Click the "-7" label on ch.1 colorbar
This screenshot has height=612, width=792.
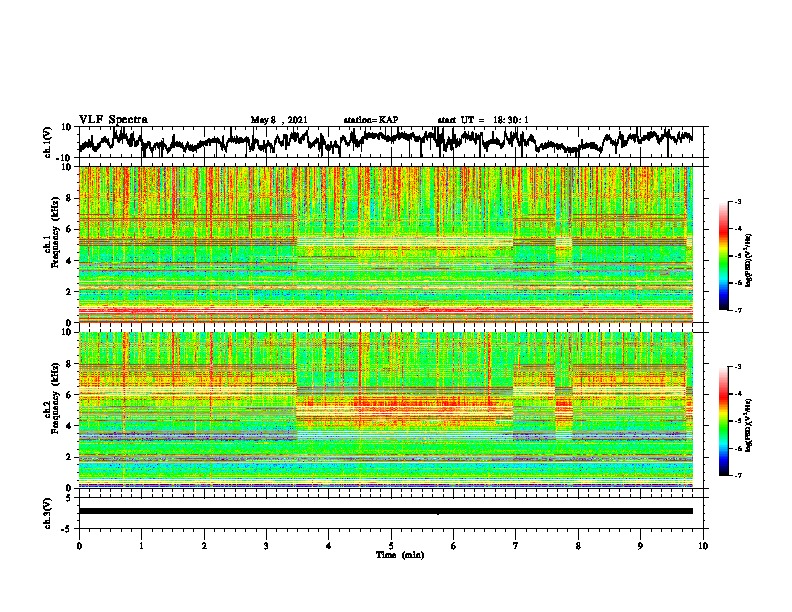point(737,310)
